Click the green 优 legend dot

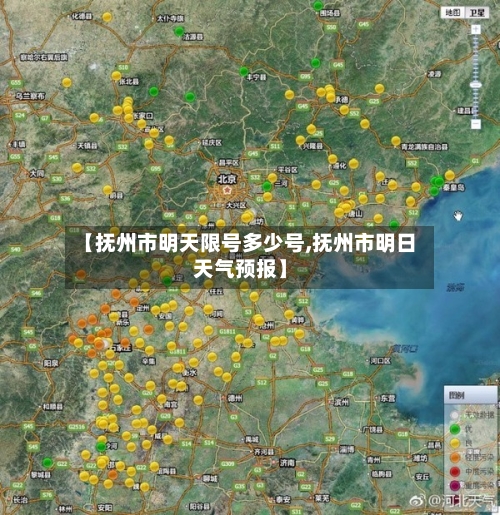455,429
